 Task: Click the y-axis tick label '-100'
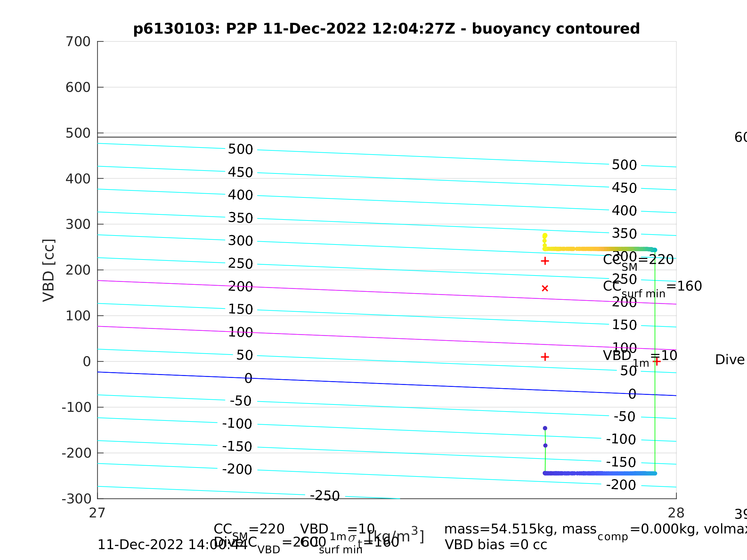[x=76, y=407]
